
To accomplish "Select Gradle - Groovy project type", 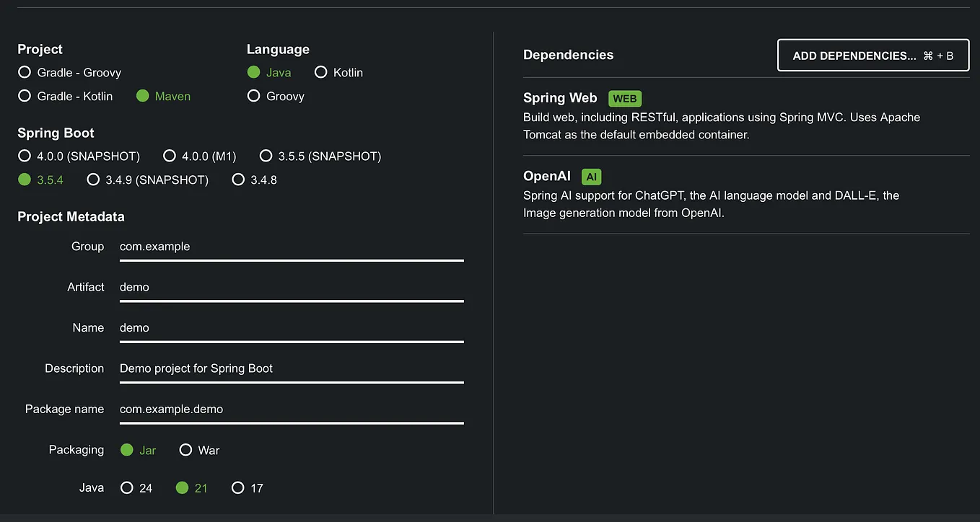I will (x=24, y=72).
